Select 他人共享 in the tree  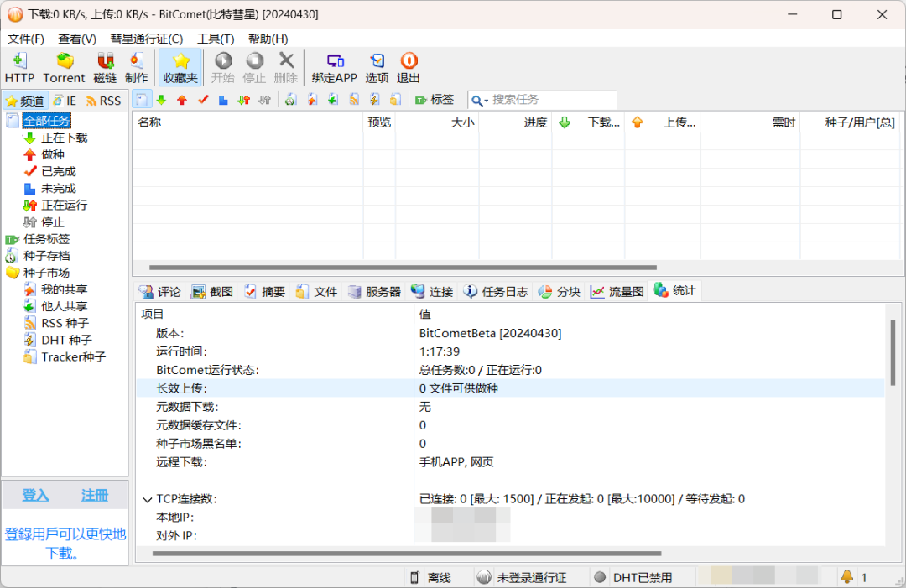pyautogui.click(x=64, y=306)
